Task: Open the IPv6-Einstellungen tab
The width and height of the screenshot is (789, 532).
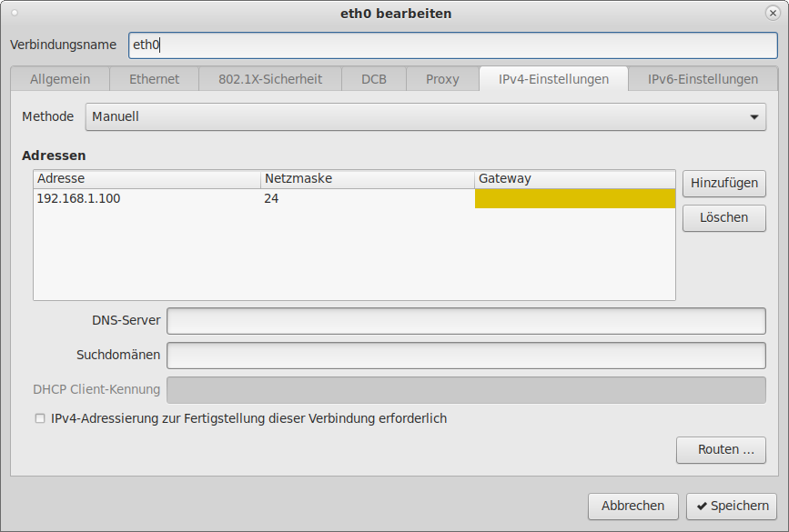Action: coord(703,79)
